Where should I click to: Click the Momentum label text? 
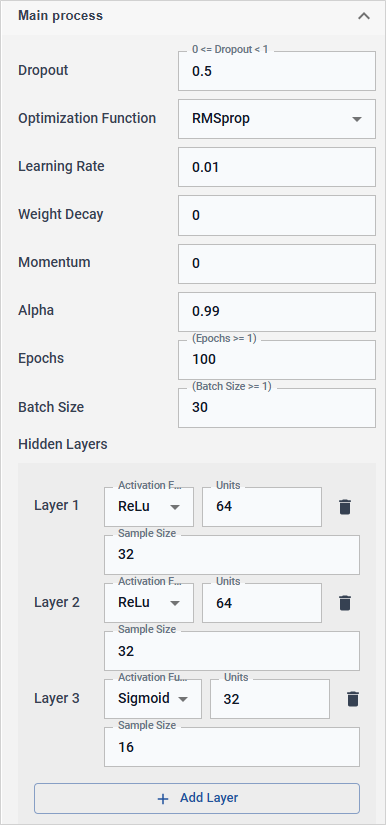coord(54,263)
